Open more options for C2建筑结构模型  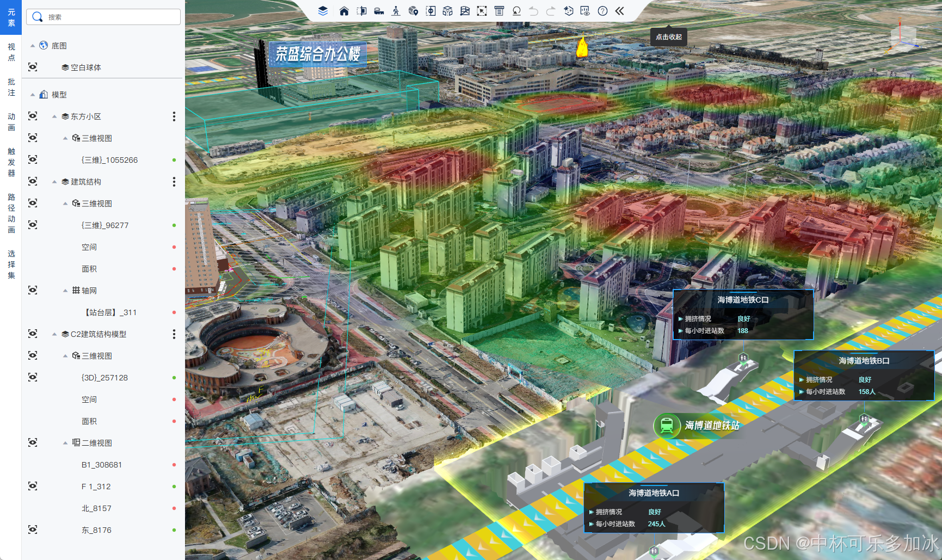(x=174, y=334)
